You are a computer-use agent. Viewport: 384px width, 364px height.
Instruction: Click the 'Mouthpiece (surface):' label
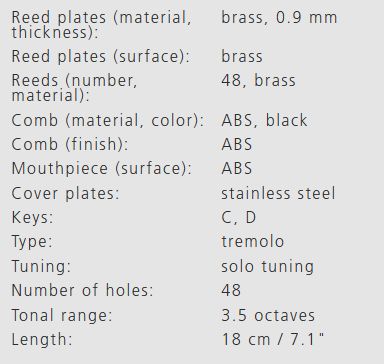(x=102, y=168)
